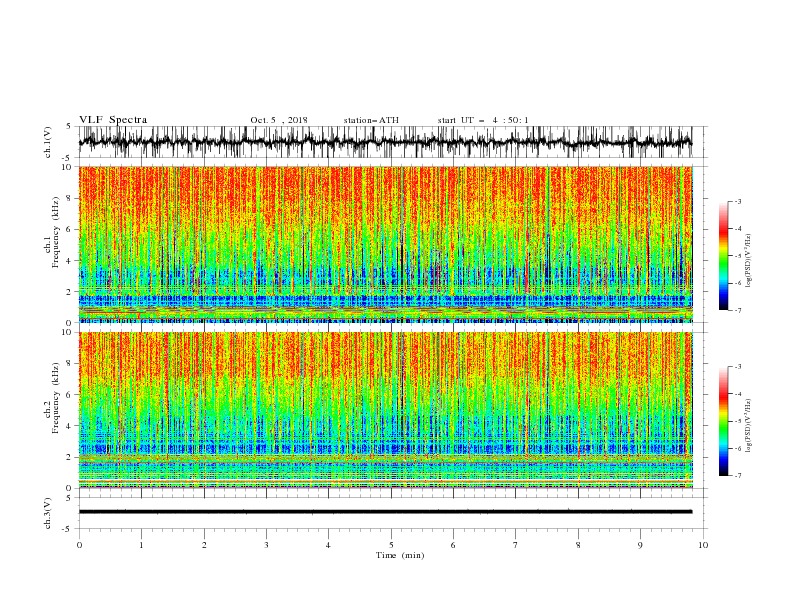Select the upper colorbar "log(PSD)(V²/Hz)" label
The width and height of the screenshot is (792, 612).
point(749,261)
